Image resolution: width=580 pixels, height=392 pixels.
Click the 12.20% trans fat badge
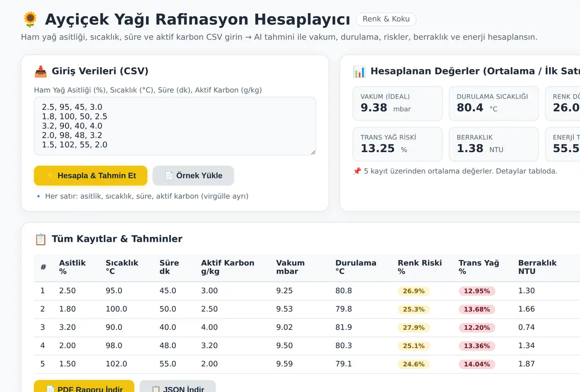tap(477, 328)
